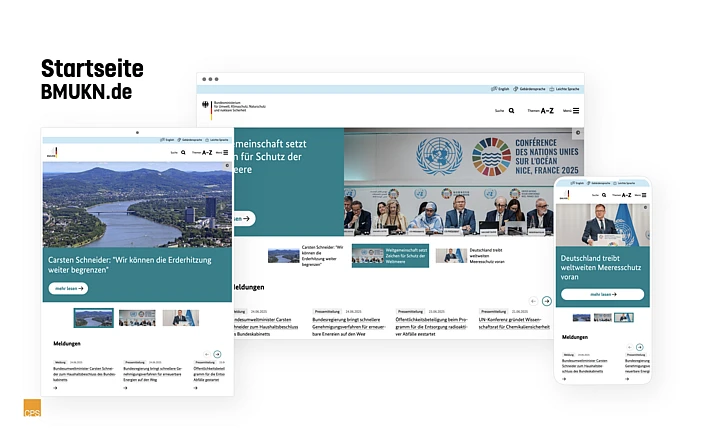Viewport: 720px width, 442px height.
Task: Select the Meeresschutz slide teaser in desktop mockup
Action: tap(471, 256)
